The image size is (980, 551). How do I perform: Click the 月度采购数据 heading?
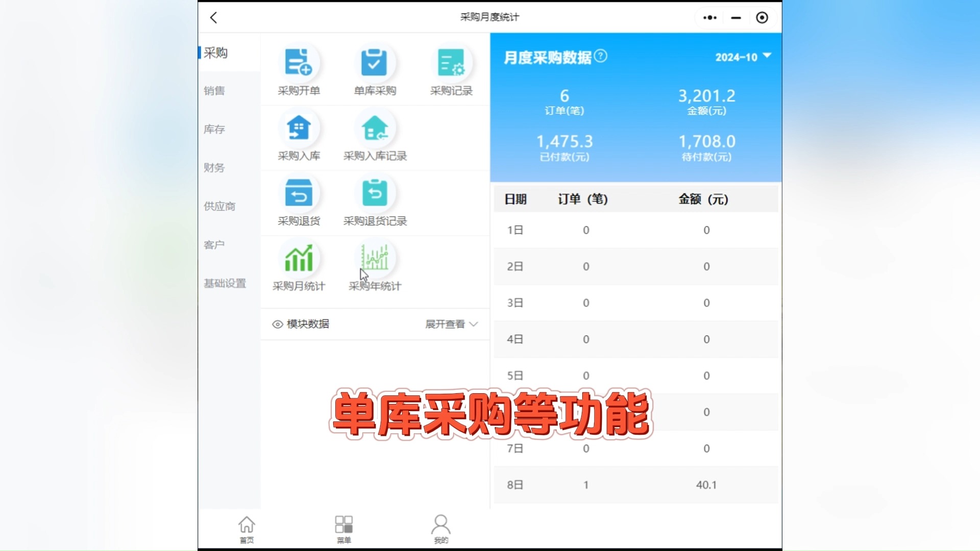548,58
